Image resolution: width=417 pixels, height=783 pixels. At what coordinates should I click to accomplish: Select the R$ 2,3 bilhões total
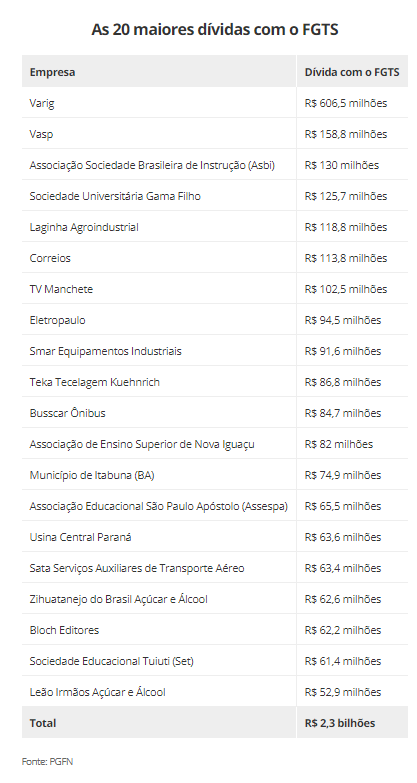click(340, 723)
